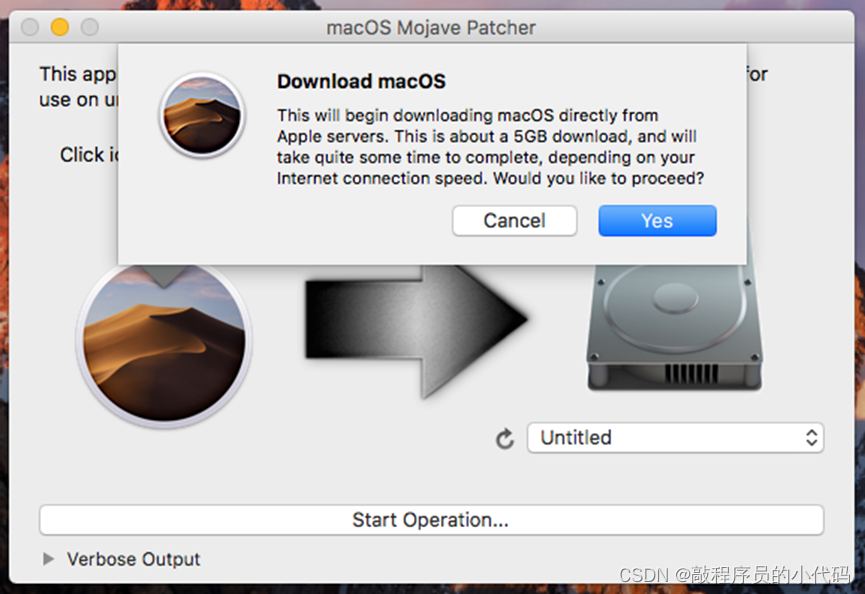Click the Mojave icon in the dialog
The image size is (865, 594).
[202, 115]
